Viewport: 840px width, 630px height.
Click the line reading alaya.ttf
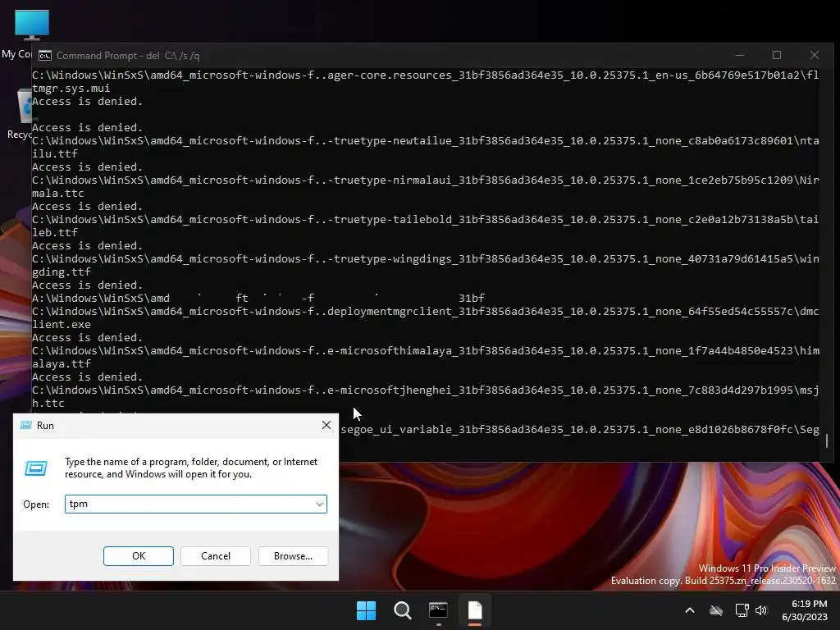[x=61, y=363]
